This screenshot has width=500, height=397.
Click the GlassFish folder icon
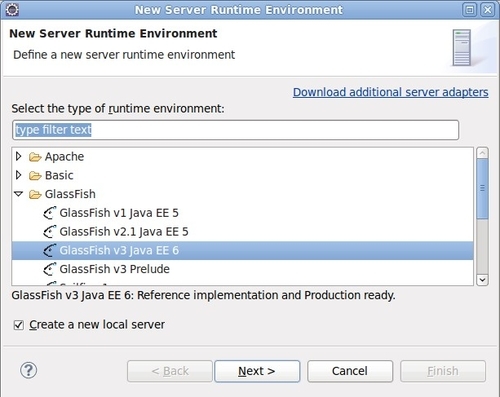pyautogui.click(x=35, y=194)
